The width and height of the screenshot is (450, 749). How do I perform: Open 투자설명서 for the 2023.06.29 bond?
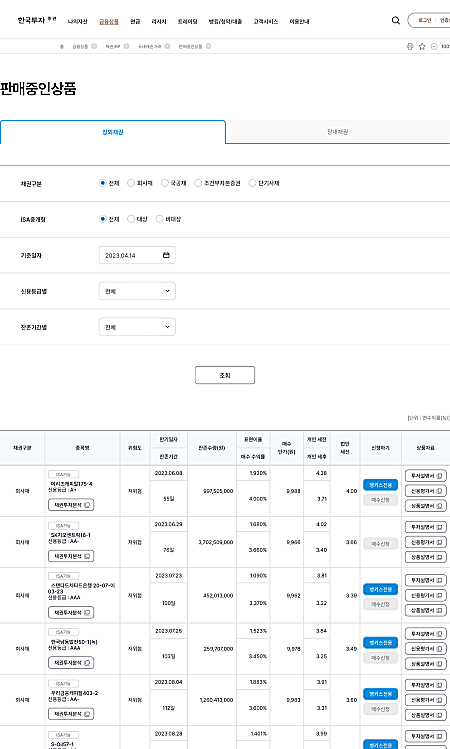[426, 527]
